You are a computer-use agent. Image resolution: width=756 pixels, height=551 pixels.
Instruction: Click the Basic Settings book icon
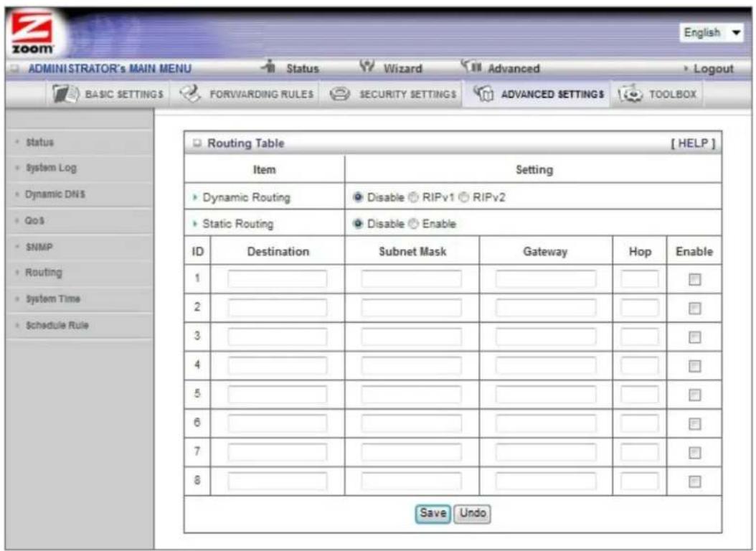click(65, 94)
